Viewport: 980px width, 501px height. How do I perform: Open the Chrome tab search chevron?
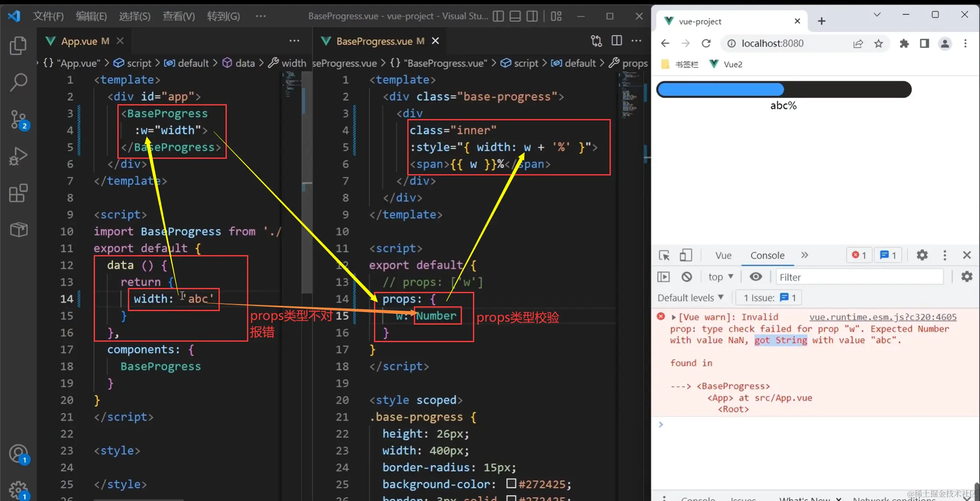point(877,14)
